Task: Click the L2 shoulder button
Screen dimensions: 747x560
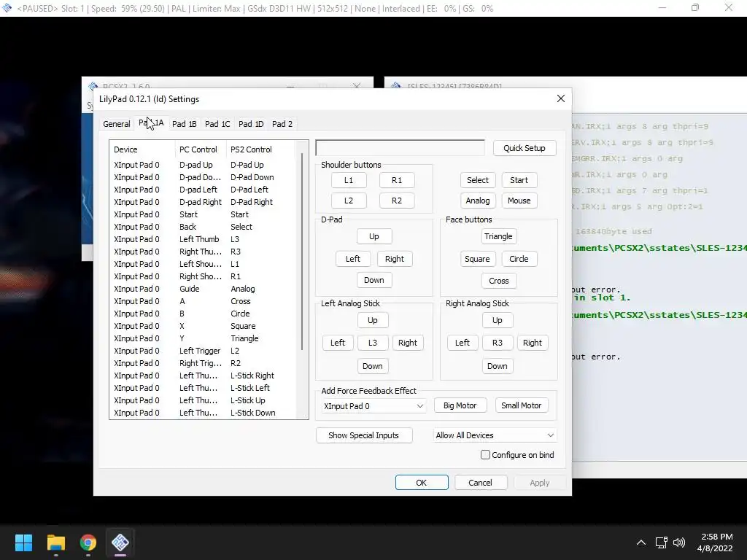Action: click(349, 201)
